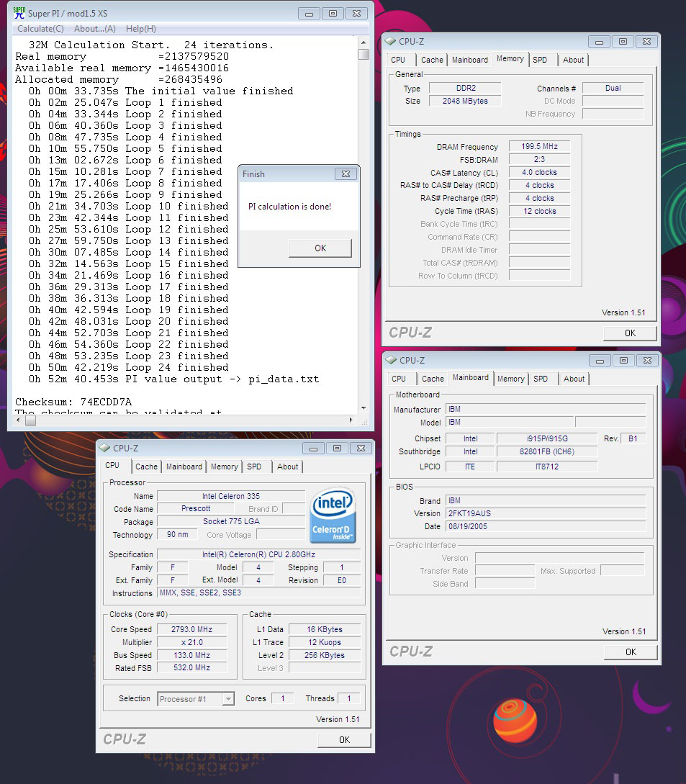Click the Level 2 256 KBytes field
Viewport: 686px width, 784px height.
coord(325,656)
